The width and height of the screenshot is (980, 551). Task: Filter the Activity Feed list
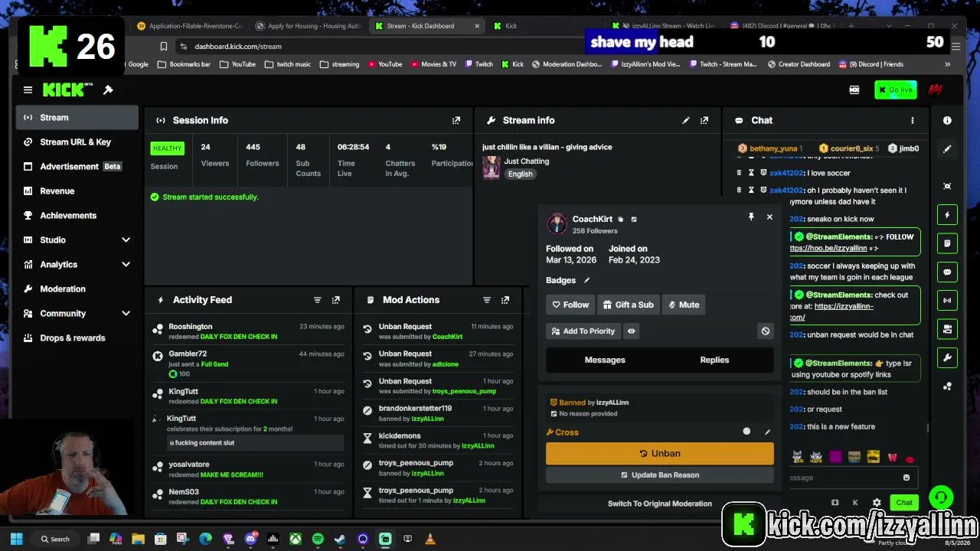(317, 300)
